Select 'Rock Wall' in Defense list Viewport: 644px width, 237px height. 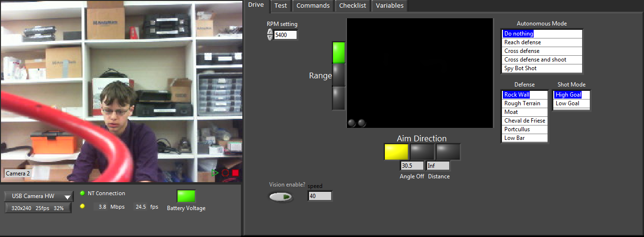[525, 95]
